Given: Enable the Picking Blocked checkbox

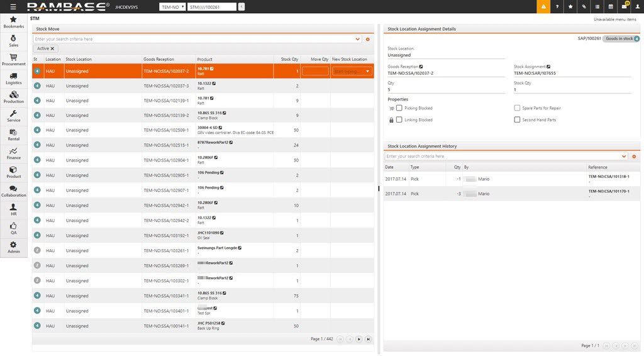Looking at the screenshot, I should 399,108.
